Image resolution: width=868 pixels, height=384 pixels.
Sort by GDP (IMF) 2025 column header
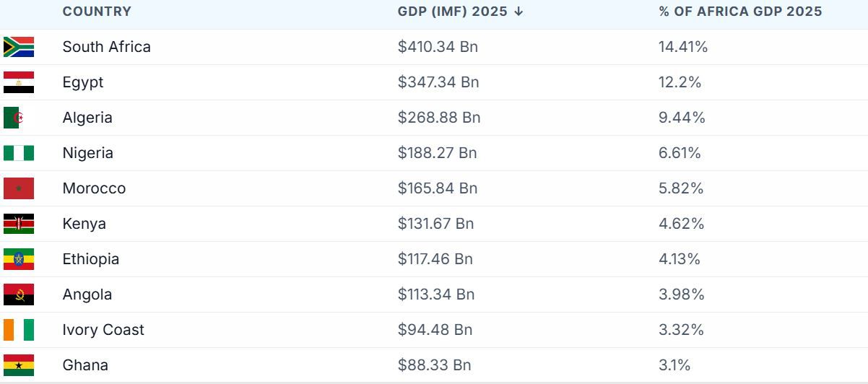452,12
